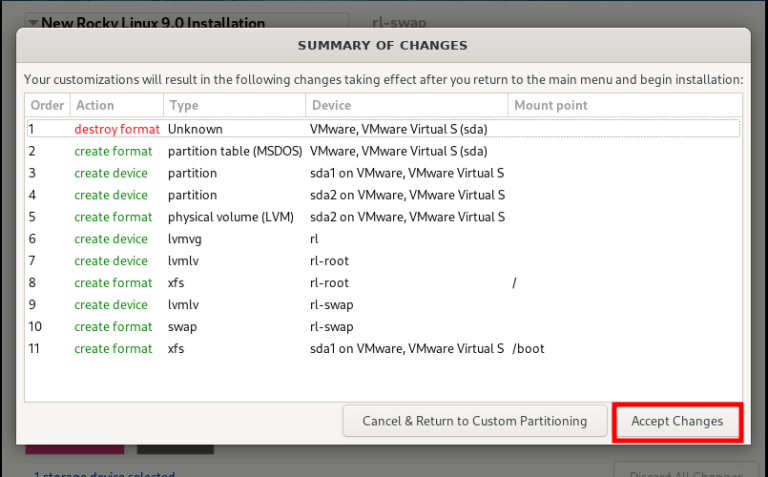This screenshot has height=477, width=768.
Task: Click Accept Changes button
Action: [677, 421]
